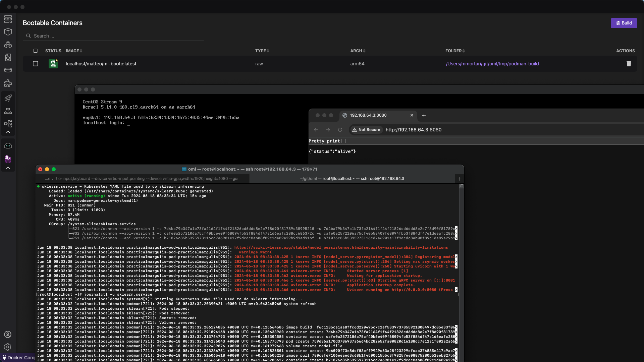Viewport: 644px width, 362px height.
Task: Click the STATUS column header
Action: 53,51
